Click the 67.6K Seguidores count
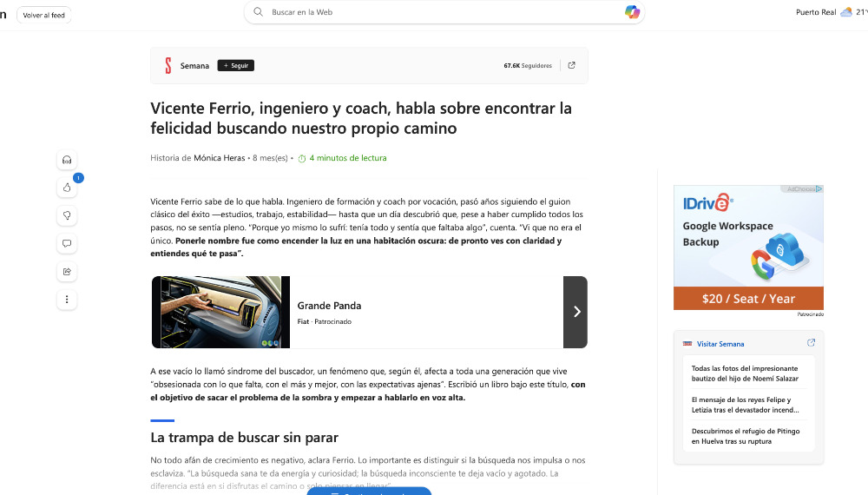The width and height of the screenshot is (868, 495). [528, 65]
